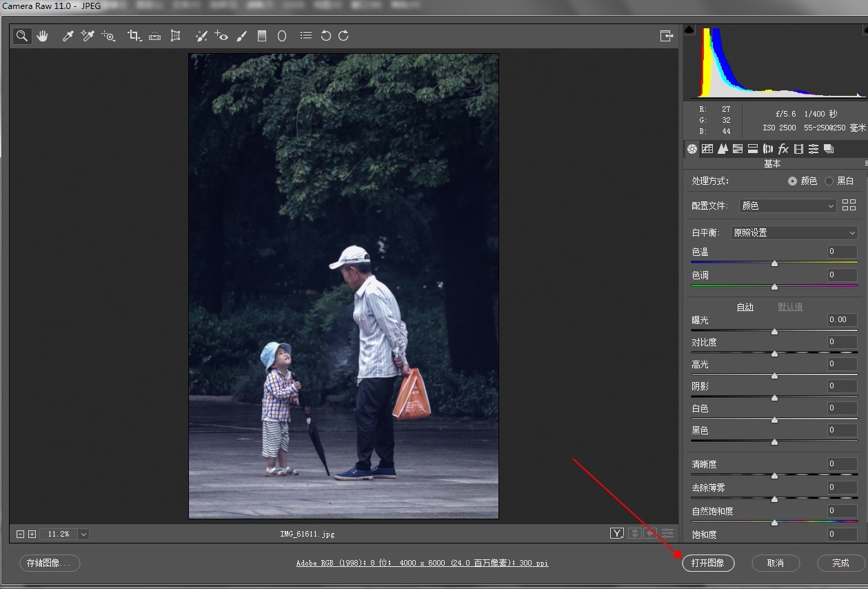The image size is (868, 589).
Task: Select the White Balance eyedropper tool
Action: coord(68,36)
